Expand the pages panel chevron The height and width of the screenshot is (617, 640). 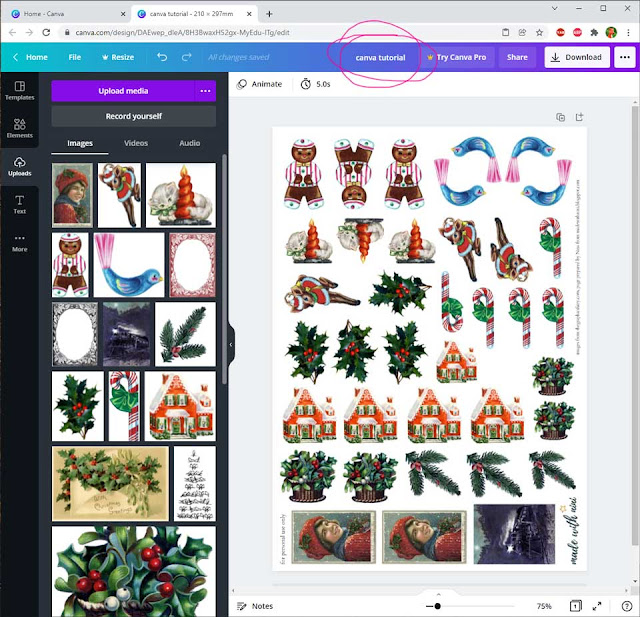[438, 595]
